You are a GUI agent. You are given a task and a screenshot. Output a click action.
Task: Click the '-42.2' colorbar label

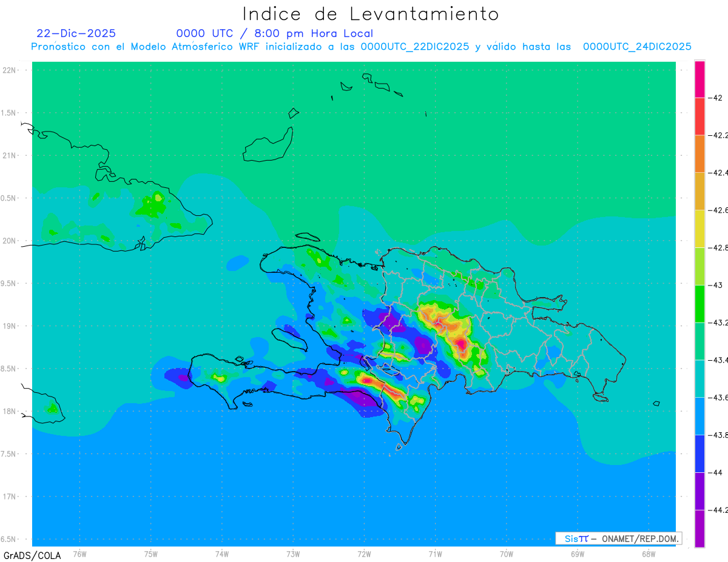(x=718, y=135)
